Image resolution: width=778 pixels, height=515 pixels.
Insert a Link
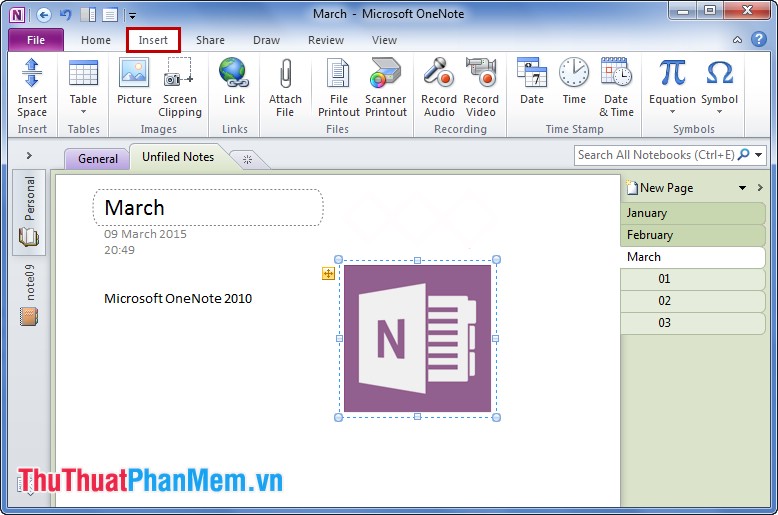[234, 81]
